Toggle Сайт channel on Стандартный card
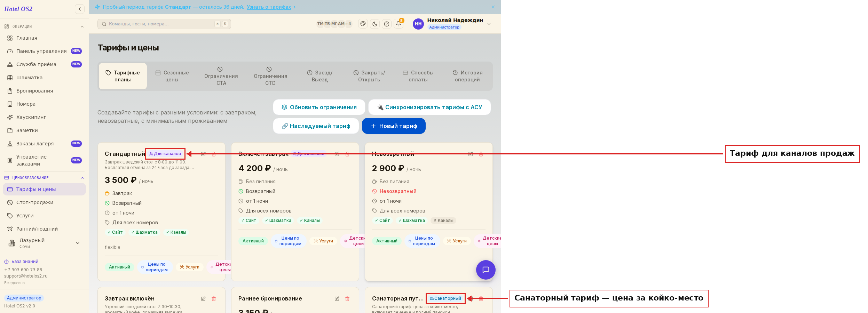Image resolution: width=868 pixels, height=313 pixels. tap(115, 232)
